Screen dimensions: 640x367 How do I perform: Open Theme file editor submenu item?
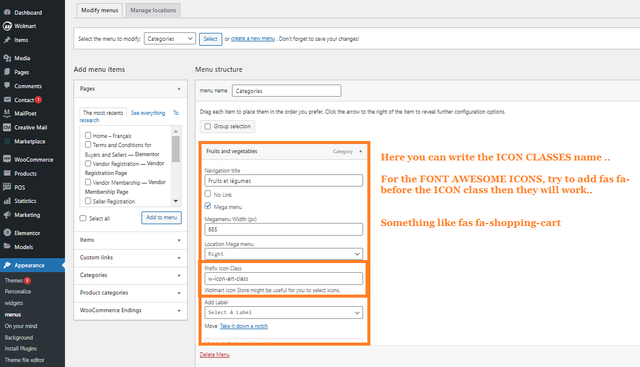(24, 360)
